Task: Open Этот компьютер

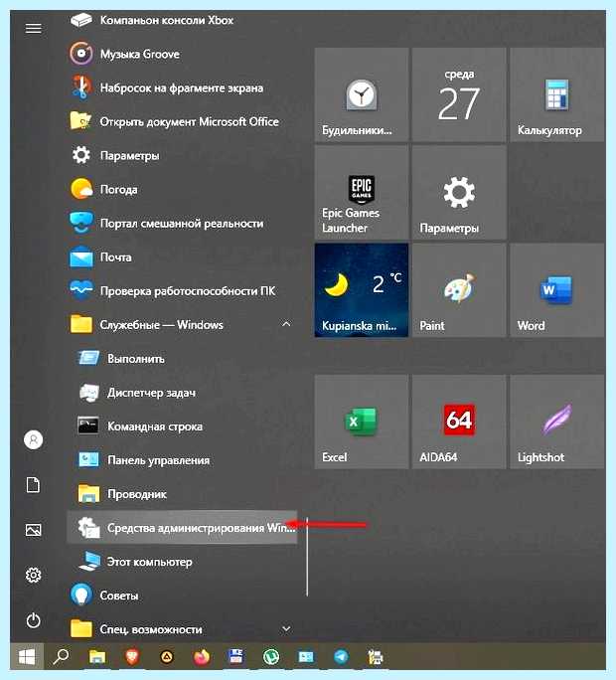Action: (x=182, y=561)
